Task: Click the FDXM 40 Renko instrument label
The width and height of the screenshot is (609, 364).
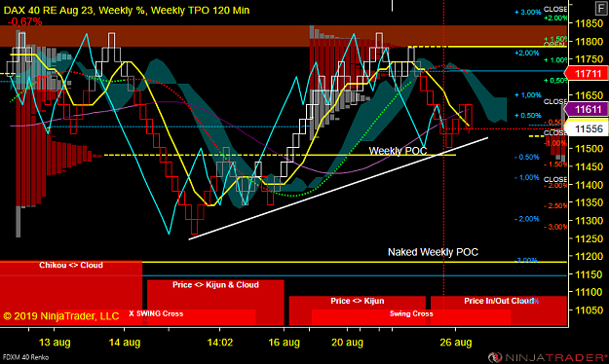Action: [x=25, y=357]
